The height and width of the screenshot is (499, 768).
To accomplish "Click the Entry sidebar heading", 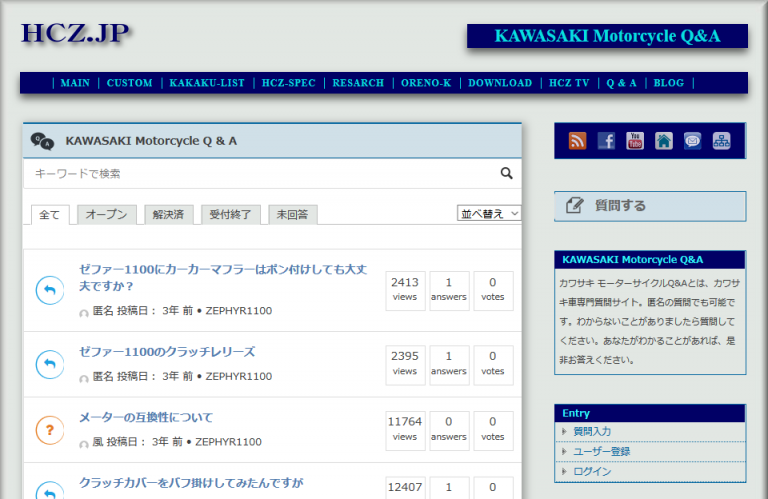I will pyautogui.click(x=576, y=413).
